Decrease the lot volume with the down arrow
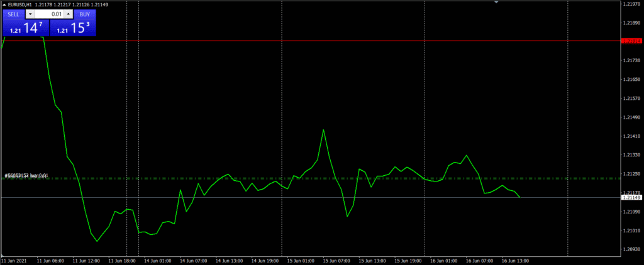The image size is (644, 265). coord(30,14)
